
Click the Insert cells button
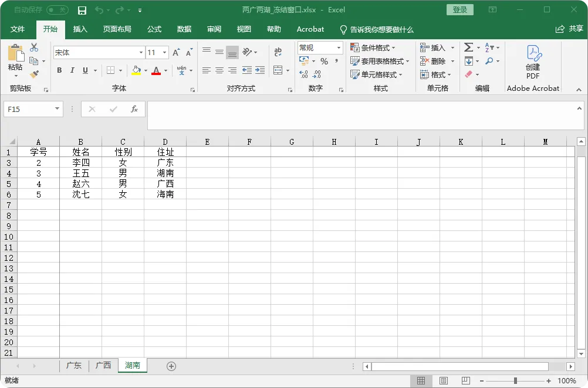point(437,47)
